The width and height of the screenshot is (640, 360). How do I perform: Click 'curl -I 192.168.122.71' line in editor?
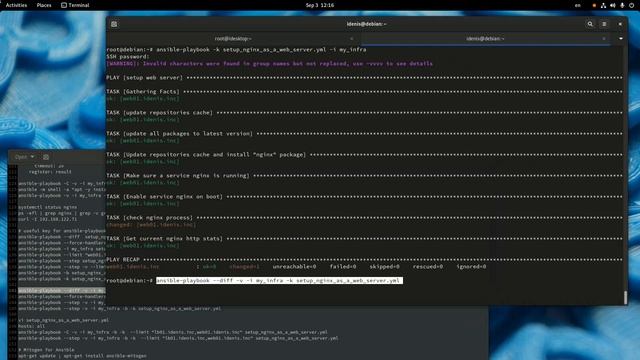pyautogui.click(x=47, y=219)
